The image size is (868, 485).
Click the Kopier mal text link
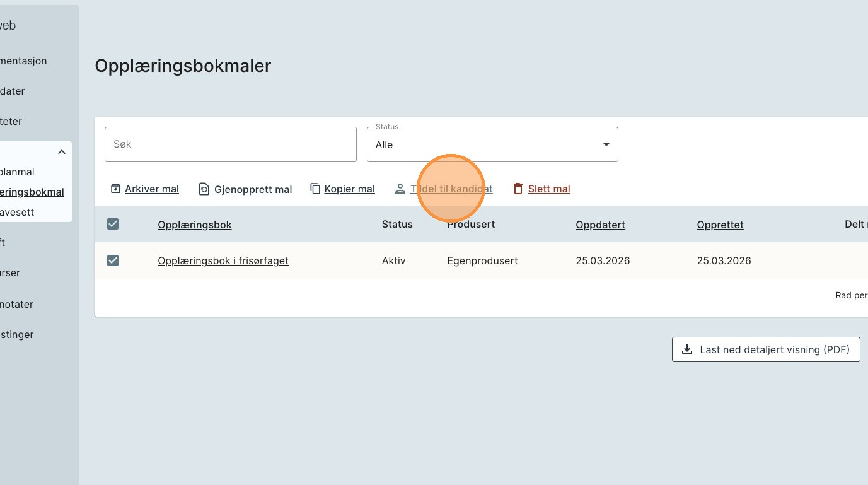(x=350, y=189)
